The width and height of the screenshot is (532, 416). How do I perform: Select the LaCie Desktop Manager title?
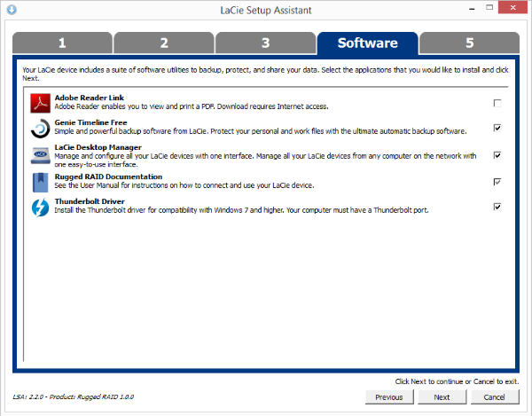point(98,147)
